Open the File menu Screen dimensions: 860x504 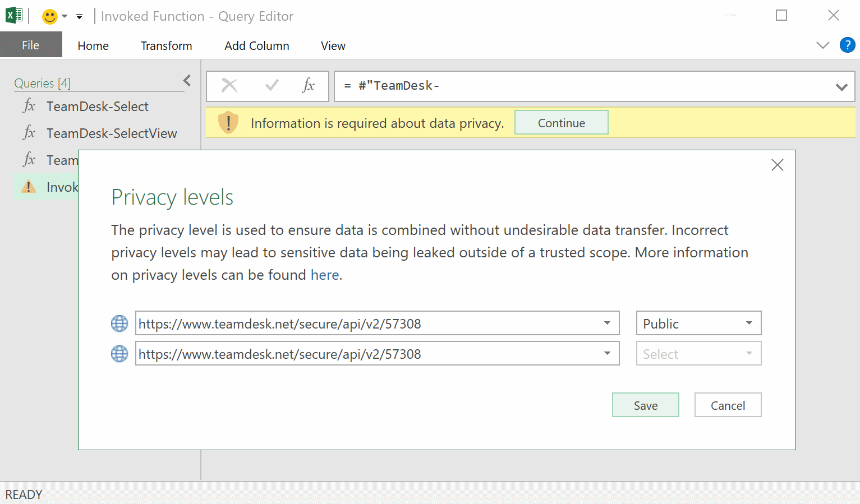(30, 45)
